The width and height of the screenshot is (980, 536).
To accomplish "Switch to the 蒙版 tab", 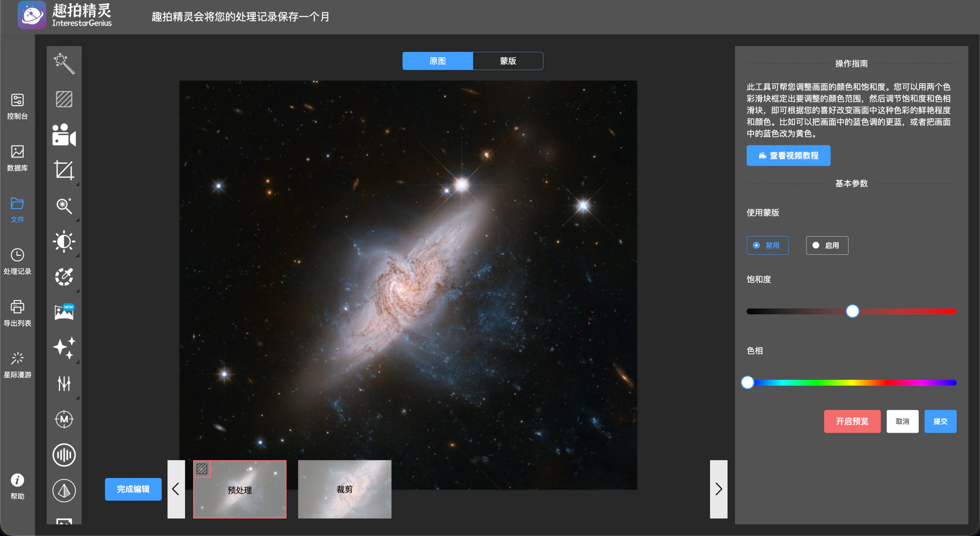I will [508, 61].
